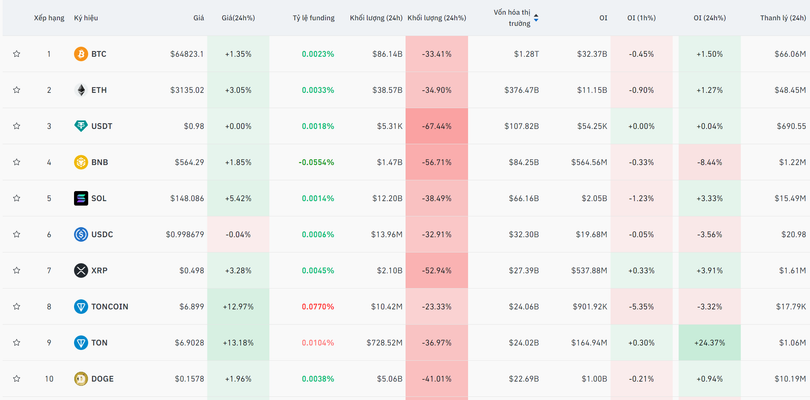810x400 pixels.
Task: Click the Dogecoin (DOGE) coin icon
Action: [x=81, y=379]
